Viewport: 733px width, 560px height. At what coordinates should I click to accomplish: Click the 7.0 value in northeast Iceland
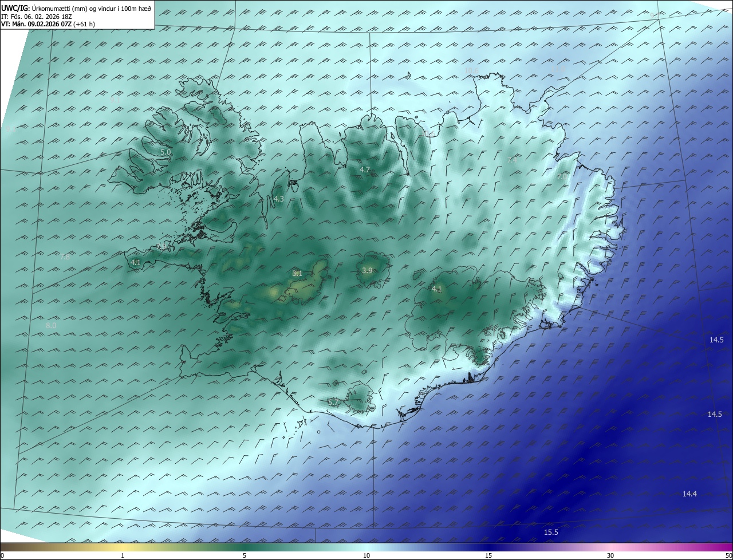(562, 177)
